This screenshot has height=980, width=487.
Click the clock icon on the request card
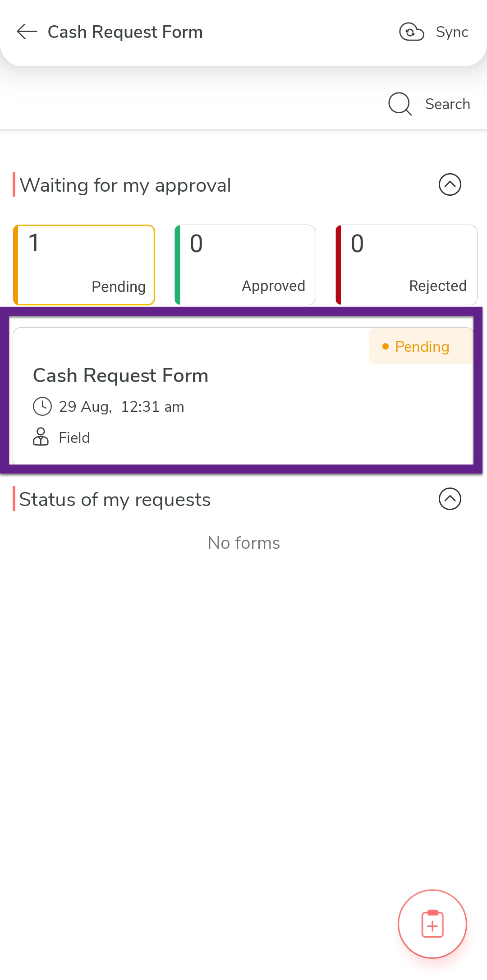pyautogui.click(x=42, y=406)
